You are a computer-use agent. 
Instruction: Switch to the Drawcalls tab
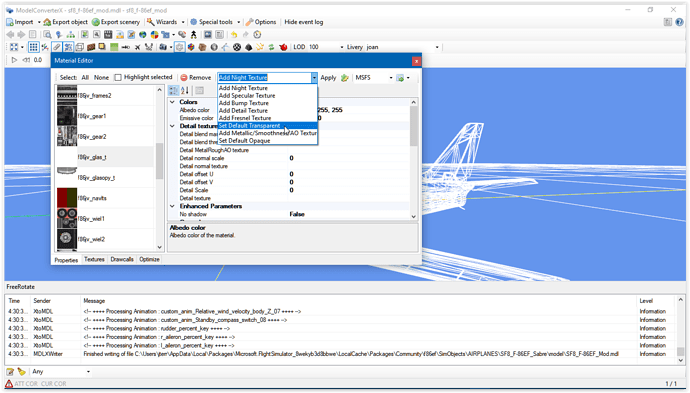coord(122,259)
